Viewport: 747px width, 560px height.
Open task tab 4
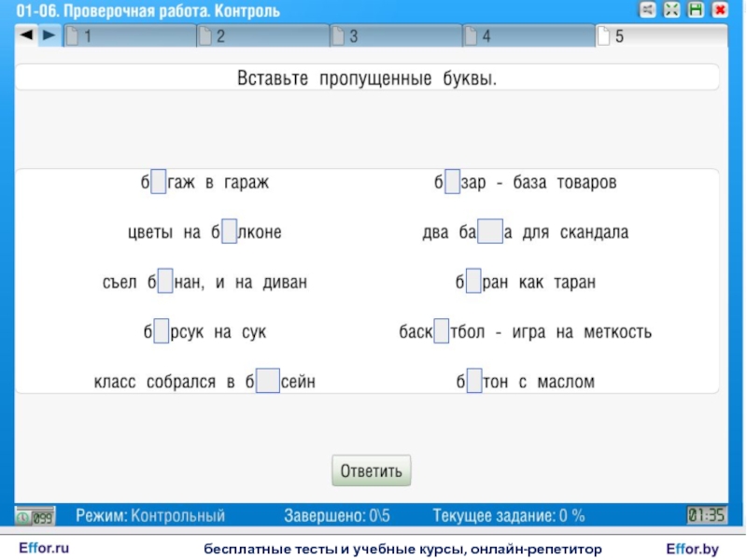click(x=529, y=36)
